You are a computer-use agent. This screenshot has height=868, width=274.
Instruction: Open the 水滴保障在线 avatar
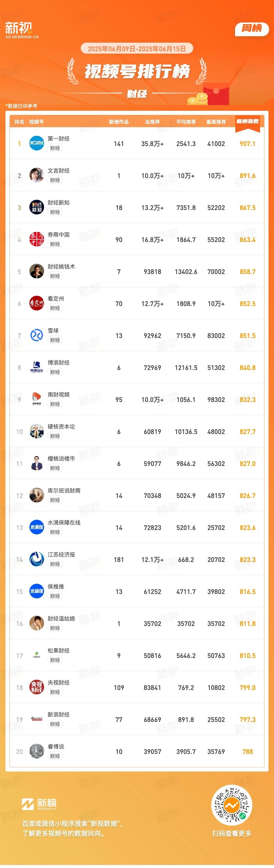coord(36,527)
